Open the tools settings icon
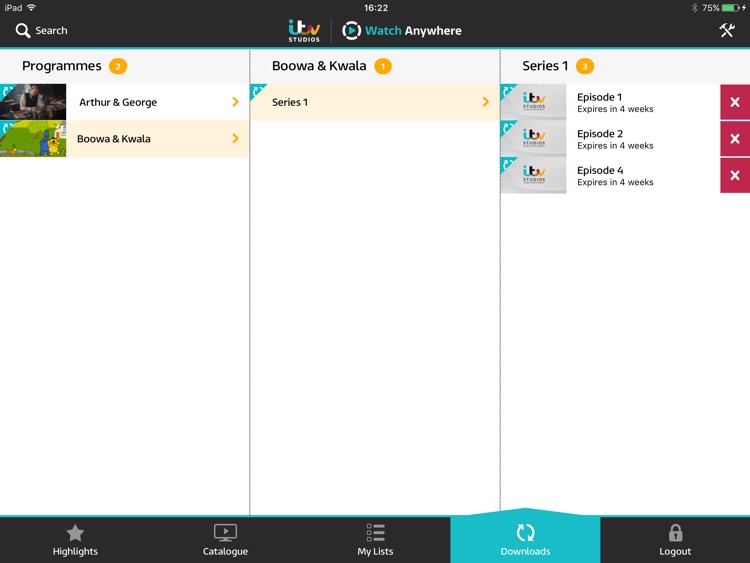 (x=727, y=31)
